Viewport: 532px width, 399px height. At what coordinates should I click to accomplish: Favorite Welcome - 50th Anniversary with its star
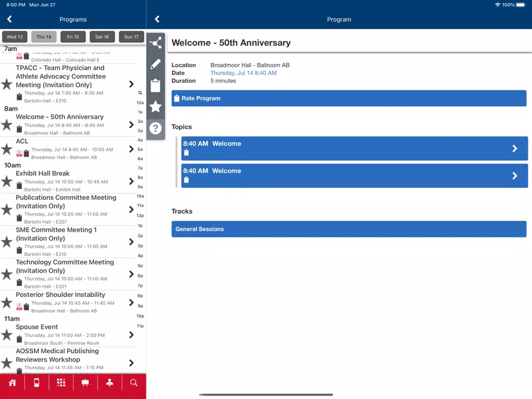[7, 125]
